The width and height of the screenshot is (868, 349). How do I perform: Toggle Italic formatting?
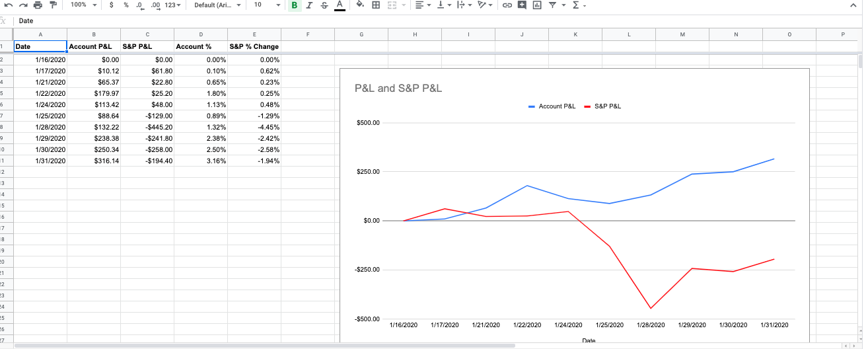click(x=308, y=5)
